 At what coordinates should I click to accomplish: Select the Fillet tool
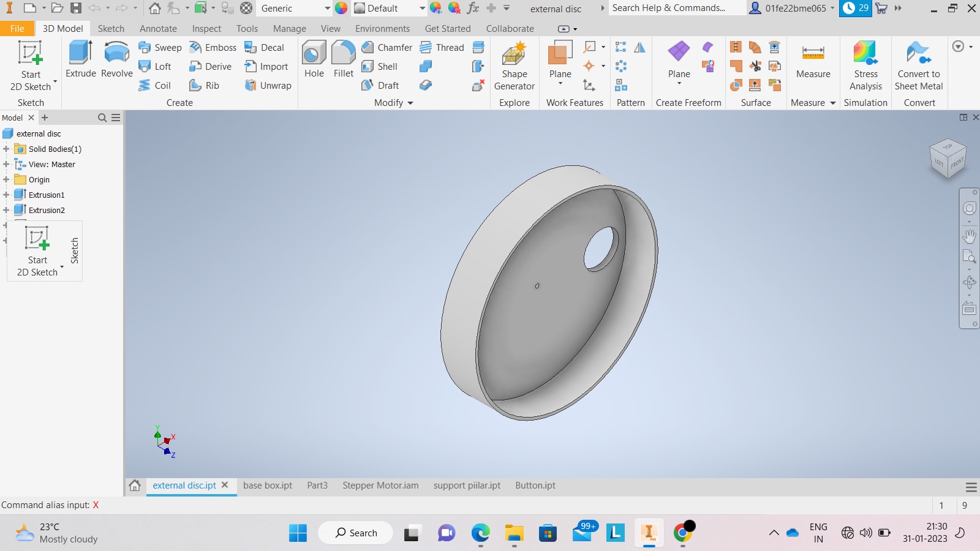pos(344,60)
